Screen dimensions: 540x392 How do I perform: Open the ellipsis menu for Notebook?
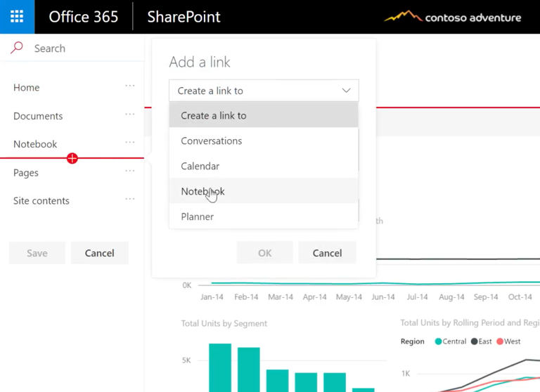pyautogui.click(x=130, y=142)
